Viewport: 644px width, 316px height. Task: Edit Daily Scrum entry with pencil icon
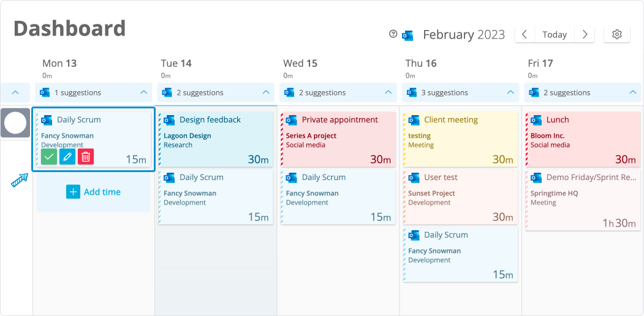(x=67, y=157)
